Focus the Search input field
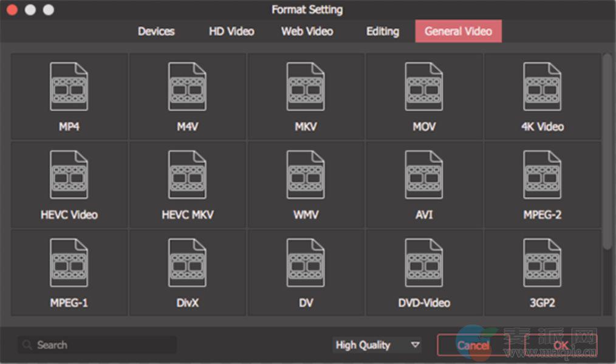 (x=97, y=345)
